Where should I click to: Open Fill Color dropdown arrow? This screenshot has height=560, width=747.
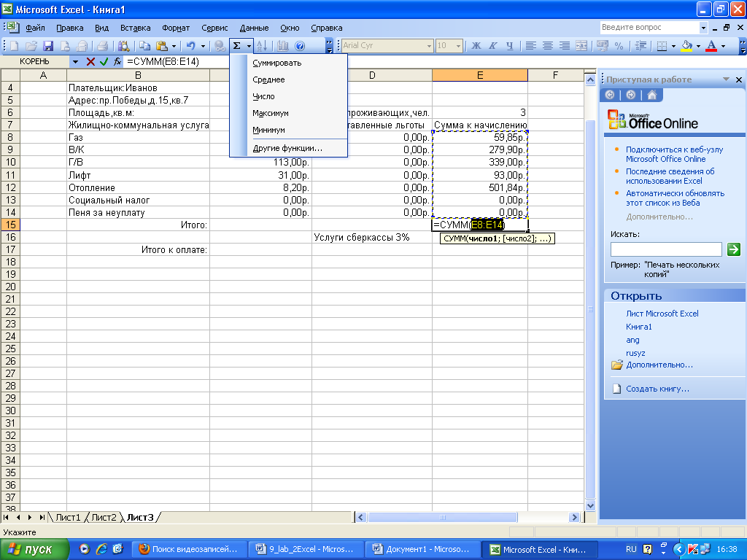[698, 46]
